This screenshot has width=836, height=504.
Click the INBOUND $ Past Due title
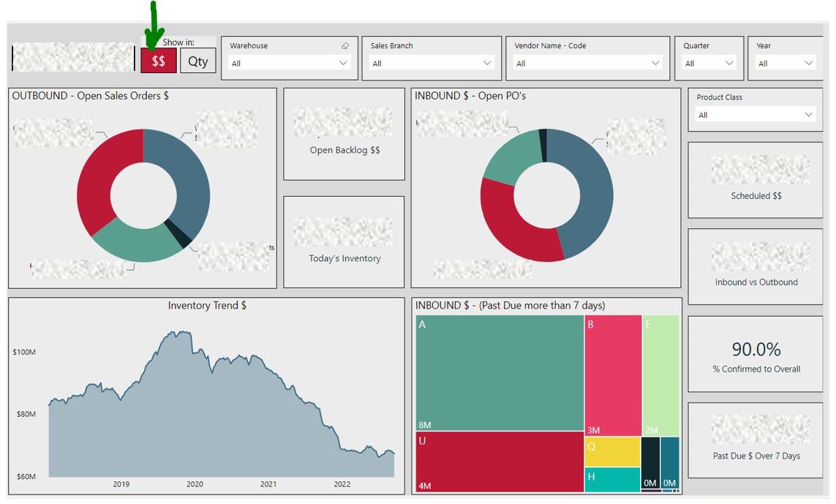[x=510, y=306]
